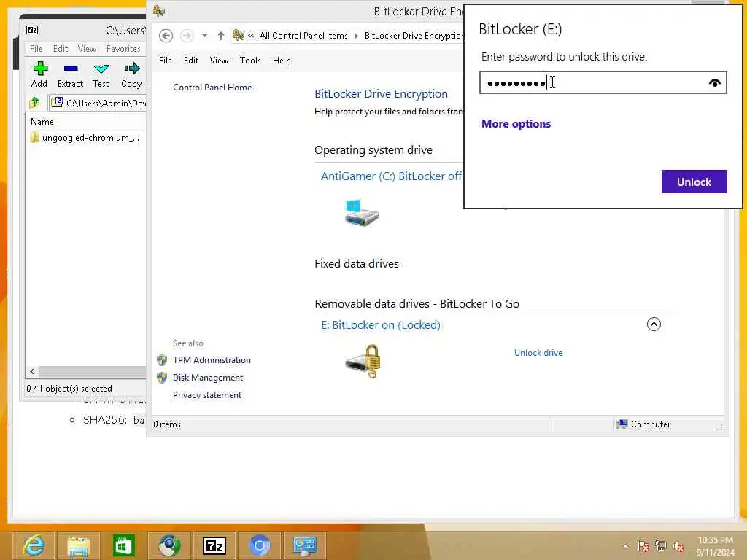Show hidden tray icons arrow
747x560 pixels.
click(x=625, y=546)
